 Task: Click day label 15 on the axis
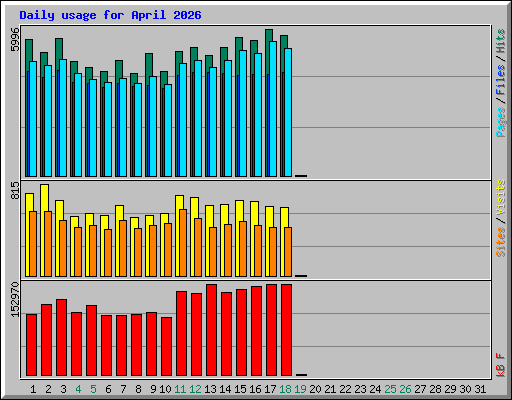click(x=240, y=389)
